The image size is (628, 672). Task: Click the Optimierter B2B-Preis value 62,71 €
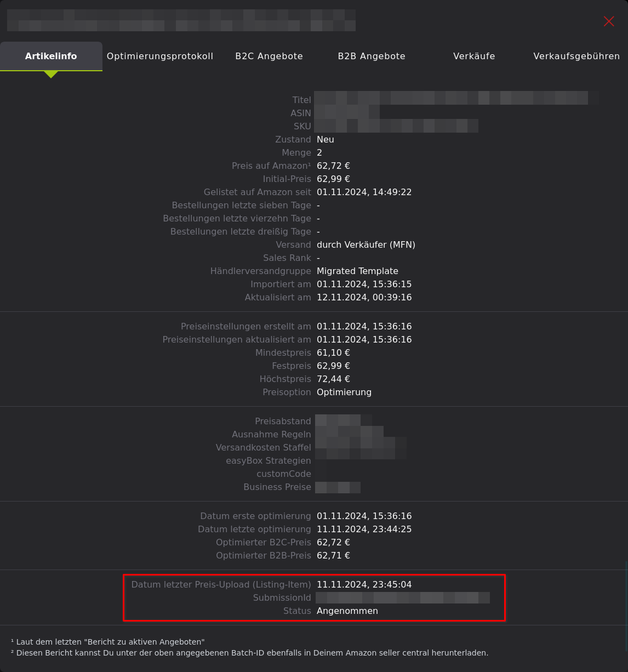click(x=333, y=555)
